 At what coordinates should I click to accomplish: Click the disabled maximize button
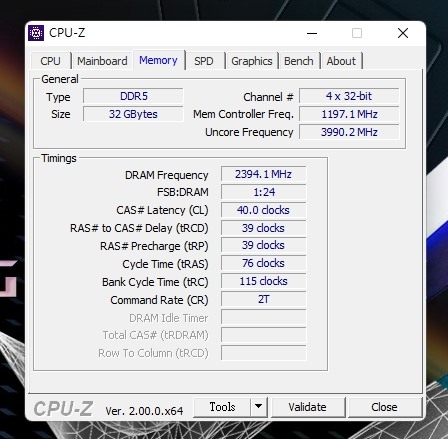pos(357,33)
